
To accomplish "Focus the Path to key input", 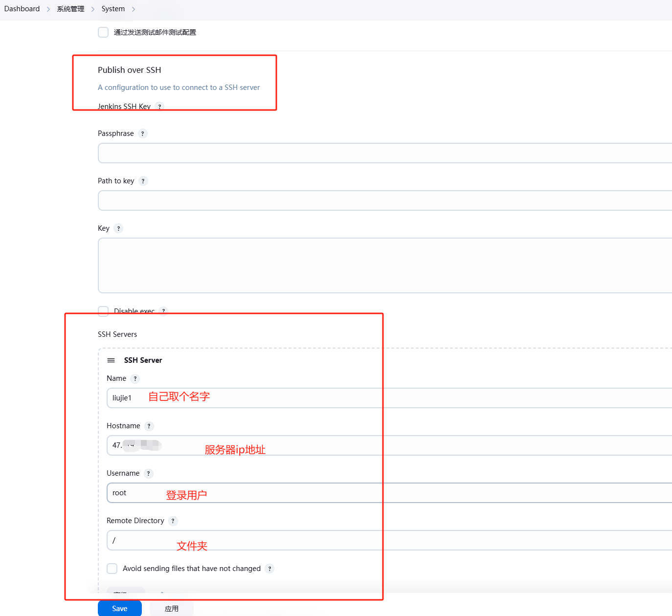I will point(385,200).
